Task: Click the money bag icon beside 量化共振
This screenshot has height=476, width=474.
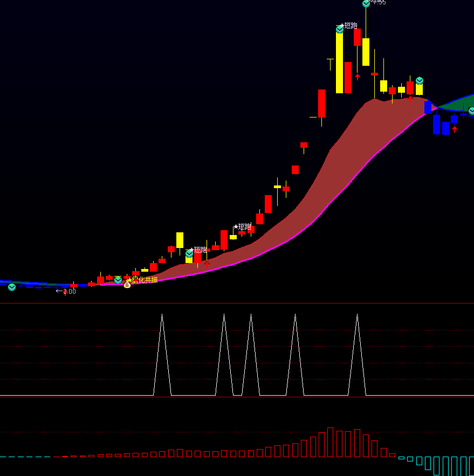Action: click(x=127, y=284)
